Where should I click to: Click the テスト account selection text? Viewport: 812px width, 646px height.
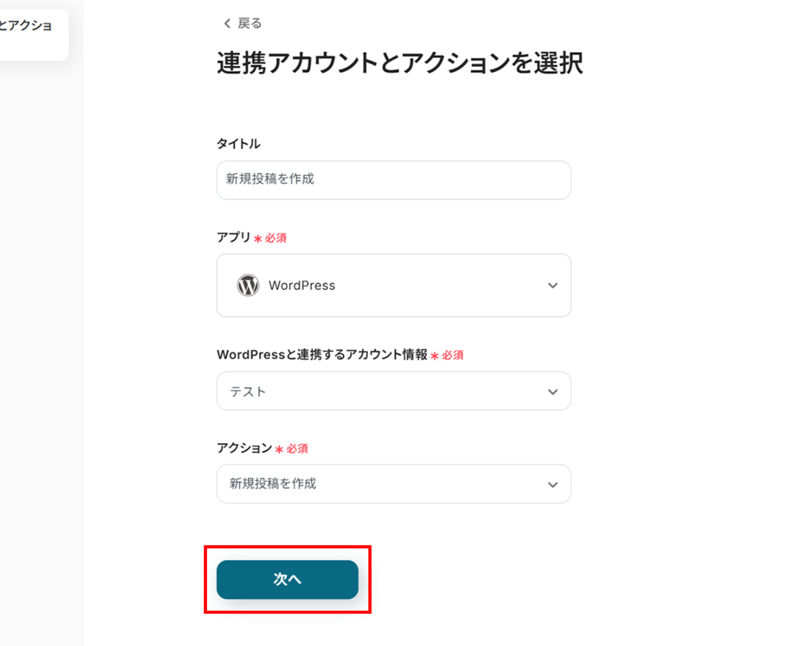(248, 392)
